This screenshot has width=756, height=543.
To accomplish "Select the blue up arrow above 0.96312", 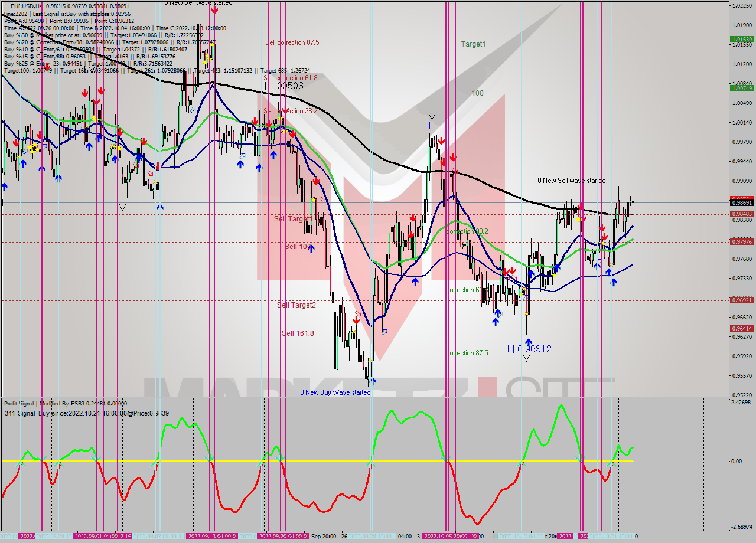I will click(529, 341).
